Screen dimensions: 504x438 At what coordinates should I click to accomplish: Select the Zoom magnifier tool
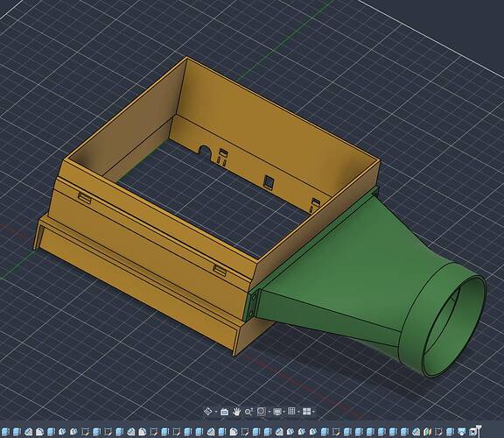pyautogui.click(x=248, y=412)
